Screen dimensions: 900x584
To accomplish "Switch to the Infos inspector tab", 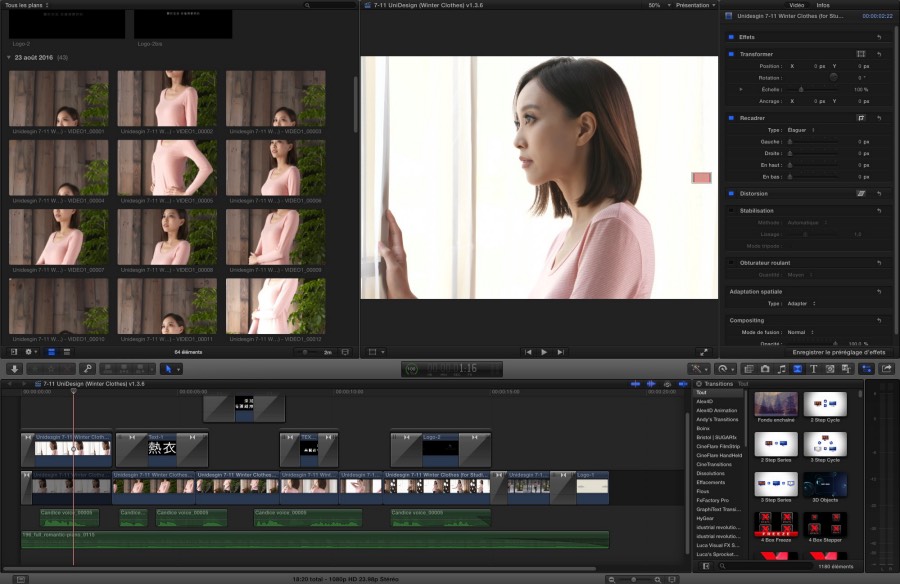I will click(823, 5).
